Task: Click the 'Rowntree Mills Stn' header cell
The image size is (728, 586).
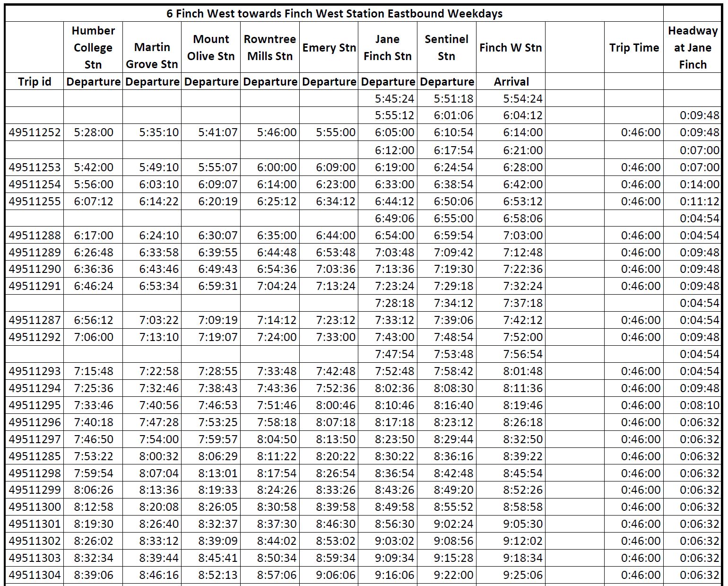Action: pyautogui.click(x=269, y=47)
